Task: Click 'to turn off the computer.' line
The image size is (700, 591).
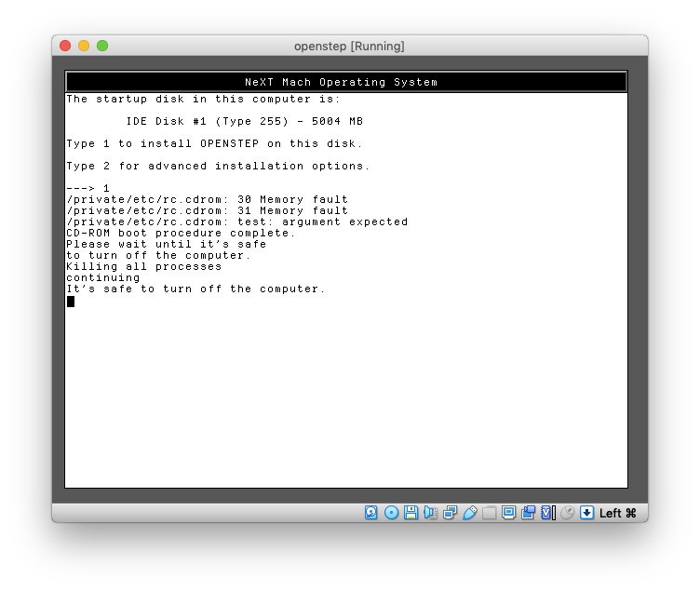Action: click(x=158, y=255)
